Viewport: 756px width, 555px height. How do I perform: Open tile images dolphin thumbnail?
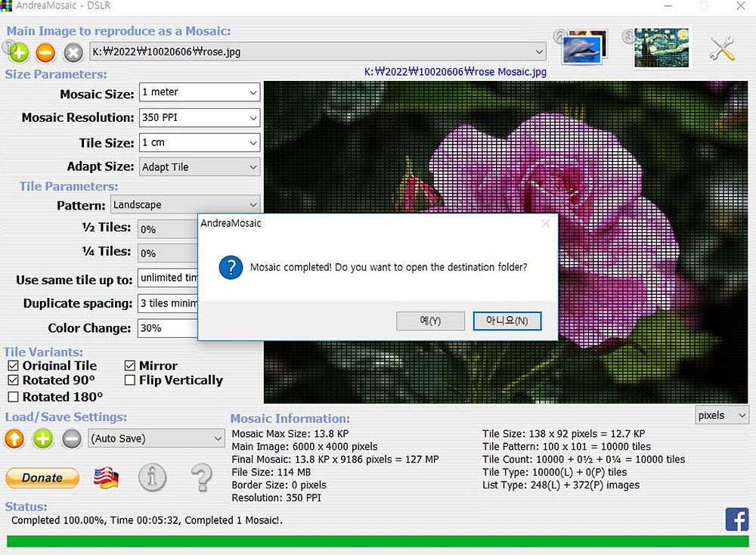pos(584,47)
